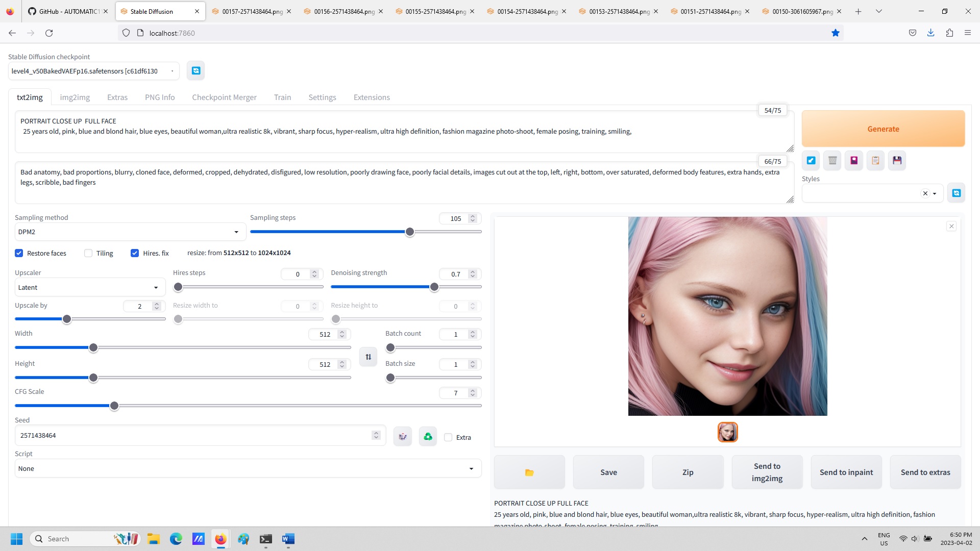This screenshot has width=980, height=551.
Task: Click the floppy disk save style icon
Action: point(897,161)
